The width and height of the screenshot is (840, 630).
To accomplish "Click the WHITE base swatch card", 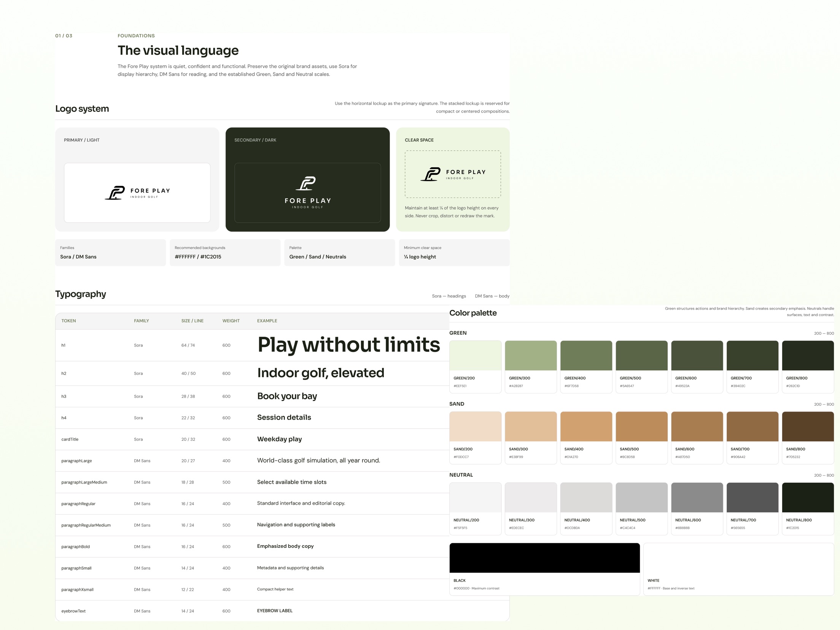I will click(x=739, y=569).
